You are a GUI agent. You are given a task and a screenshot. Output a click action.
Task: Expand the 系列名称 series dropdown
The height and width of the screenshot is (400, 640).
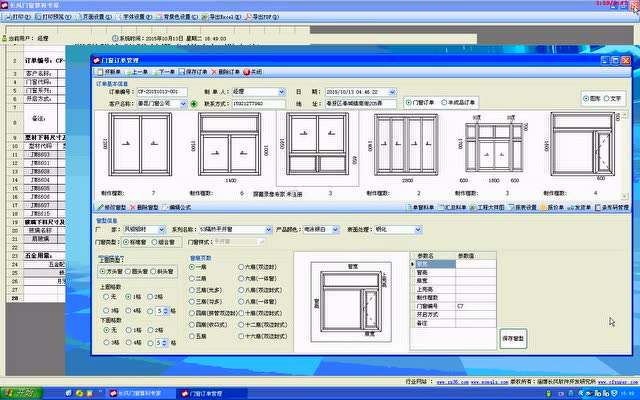[x=268, y=230]
